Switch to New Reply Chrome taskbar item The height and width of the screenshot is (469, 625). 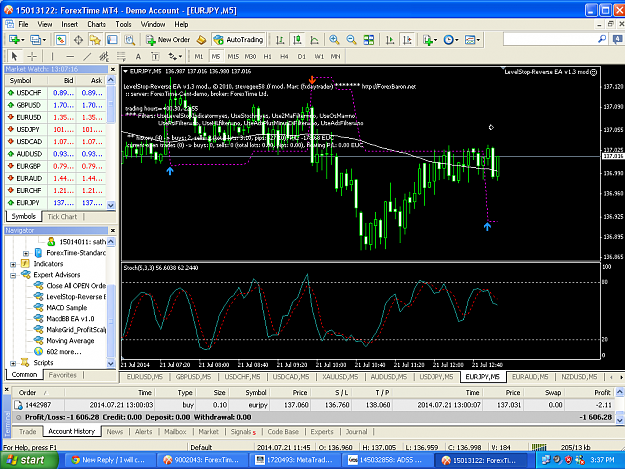pyautogui.click(x=108, y=460)
